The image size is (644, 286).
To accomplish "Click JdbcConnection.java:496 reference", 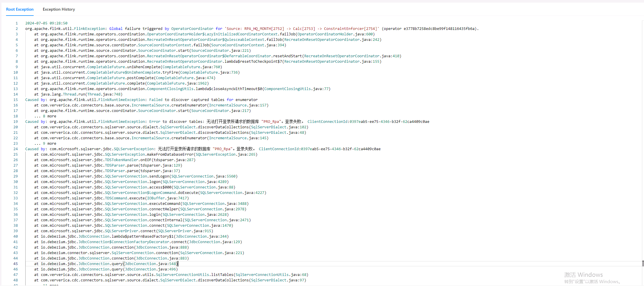I will click(150, 269).
